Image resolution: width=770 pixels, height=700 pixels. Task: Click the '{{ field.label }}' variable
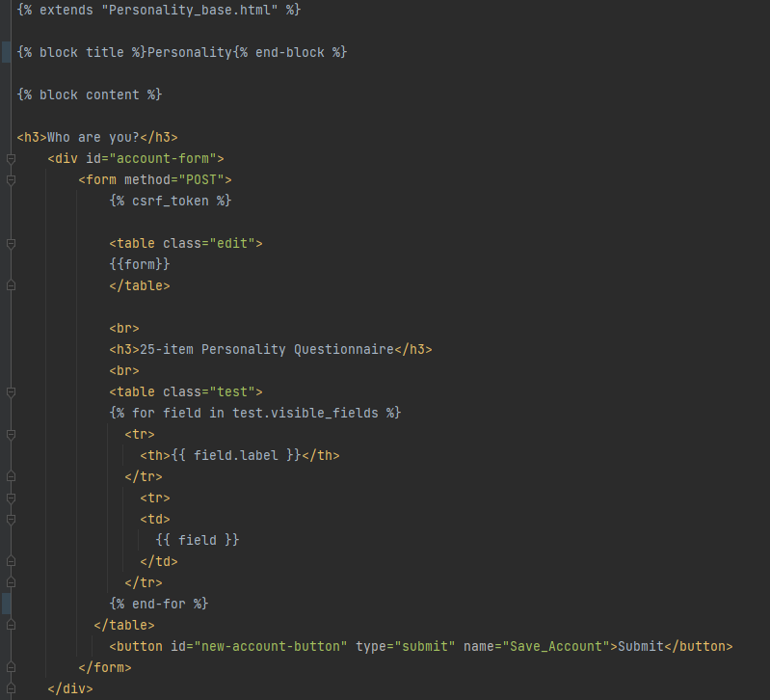236,455
